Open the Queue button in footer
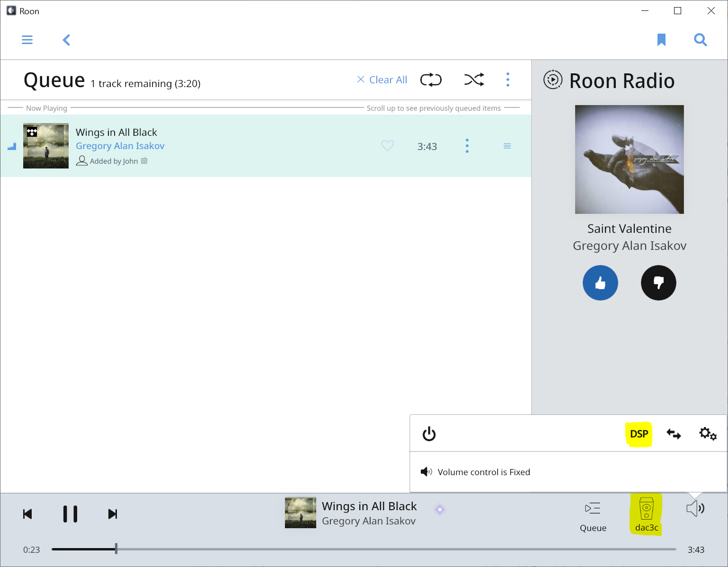Viewport: 728px width, 567px height. 593,517
